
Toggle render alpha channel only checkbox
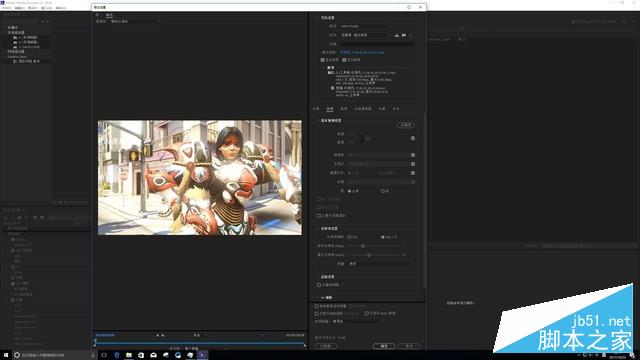pyautogui.click(x=367, y=313)
